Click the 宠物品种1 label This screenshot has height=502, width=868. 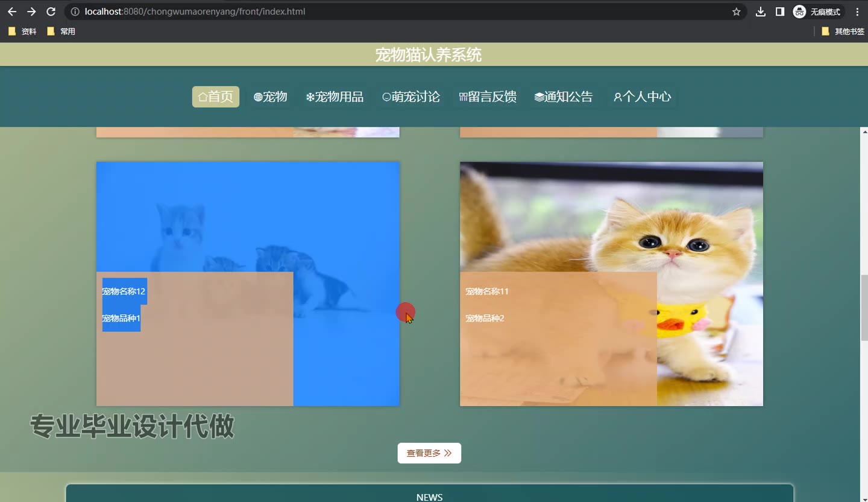point(121,318)
